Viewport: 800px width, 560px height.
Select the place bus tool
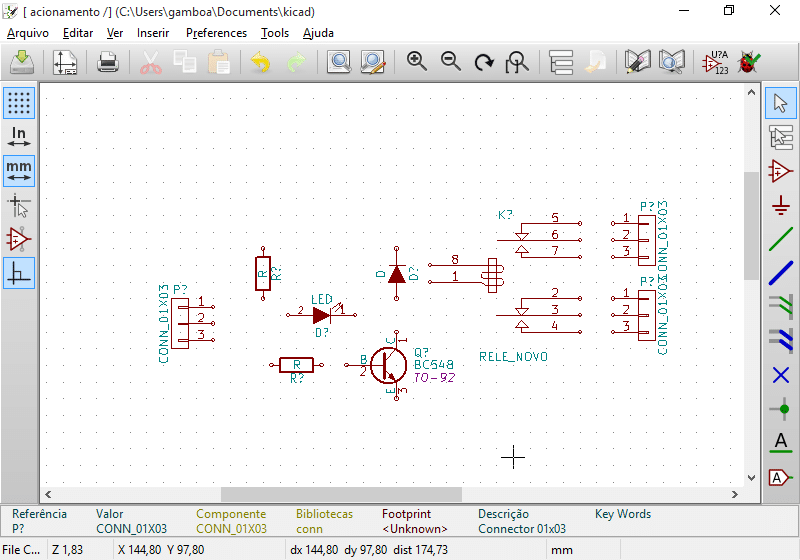(x=781, y=273)
